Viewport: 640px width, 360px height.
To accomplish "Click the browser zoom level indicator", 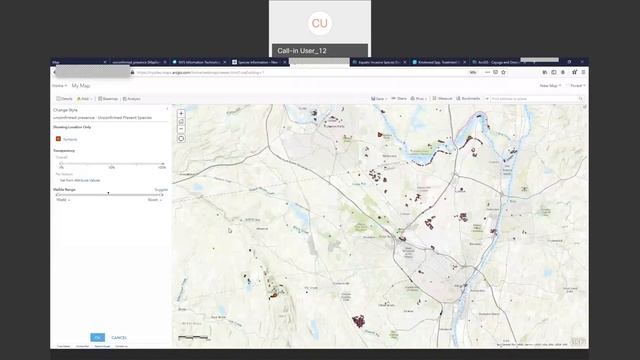I will (x=473, y=72).
